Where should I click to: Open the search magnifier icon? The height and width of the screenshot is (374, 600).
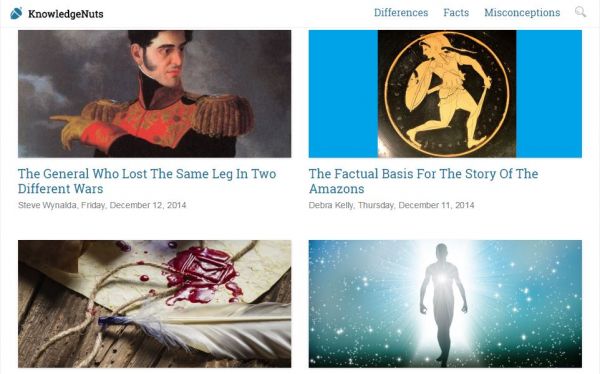click(580, 12)
